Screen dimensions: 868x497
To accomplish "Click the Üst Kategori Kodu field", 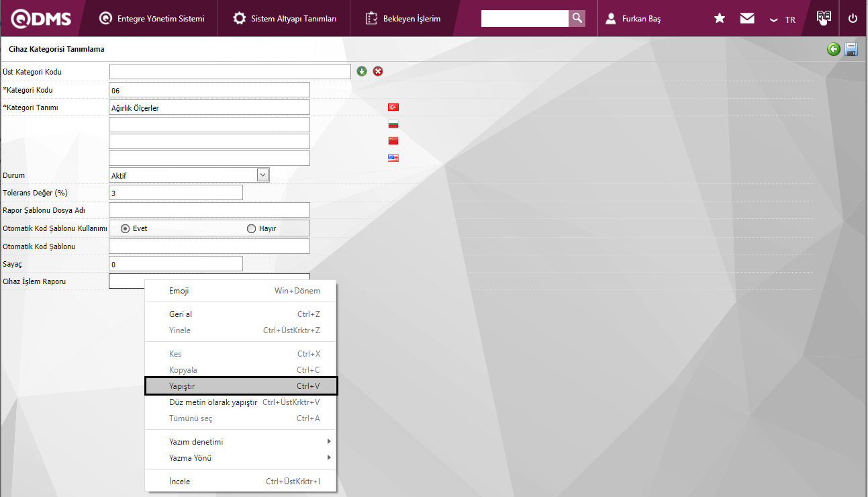I will point(230,71).
